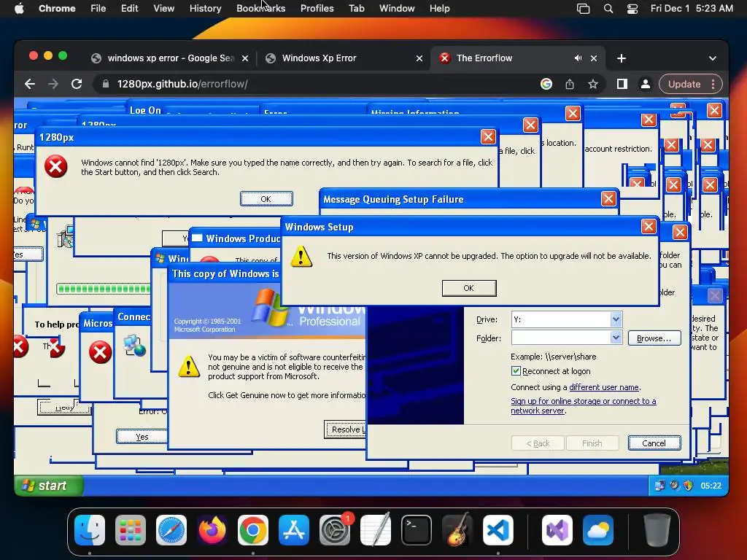Expand the Drive dropdown showing Y:

pyautogui.click(x=616, y=319)
